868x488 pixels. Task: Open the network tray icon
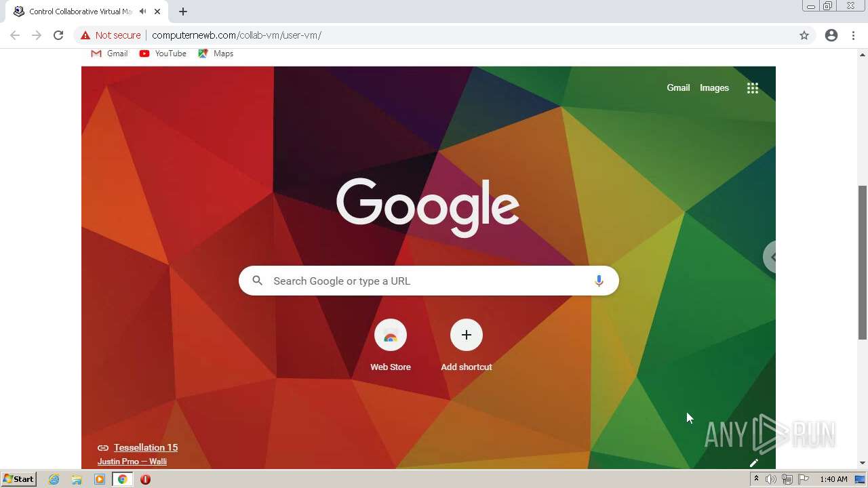(787, 479)
